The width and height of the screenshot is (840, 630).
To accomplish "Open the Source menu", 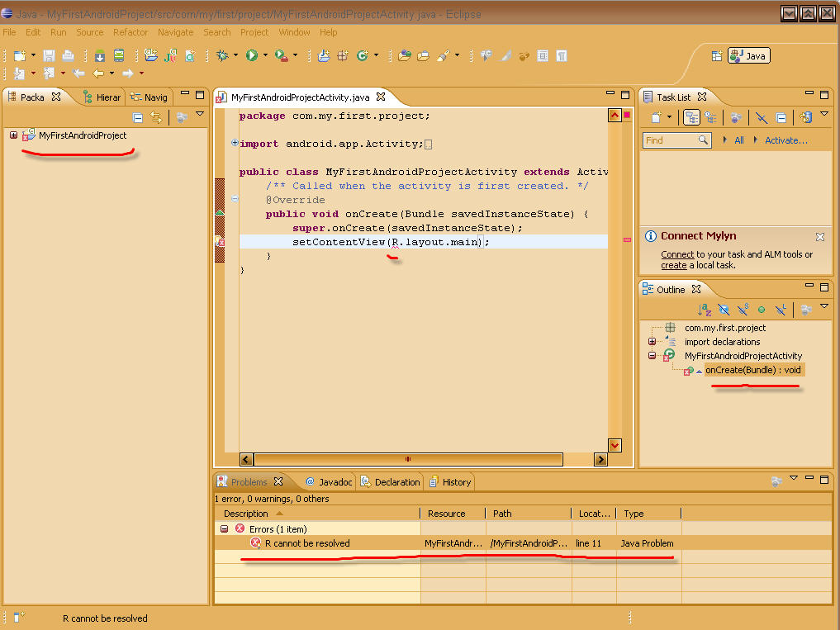I will 89,32.
